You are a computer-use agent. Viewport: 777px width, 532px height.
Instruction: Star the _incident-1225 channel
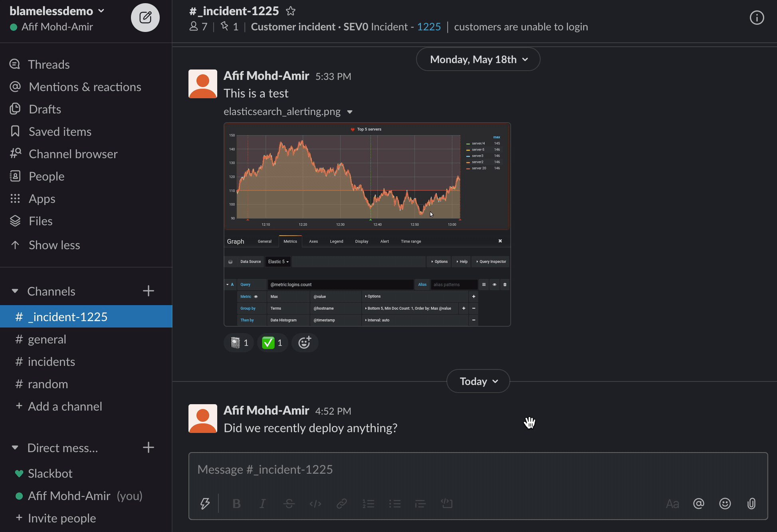tap(291, 11)
